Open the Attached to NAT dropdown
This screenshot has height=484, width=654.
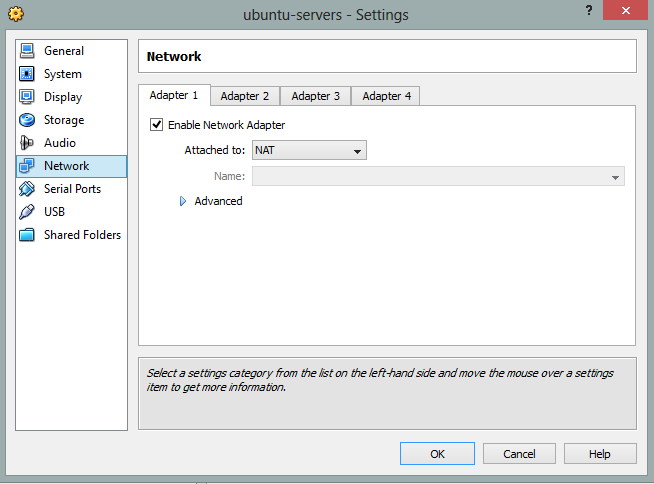(309, 150)
